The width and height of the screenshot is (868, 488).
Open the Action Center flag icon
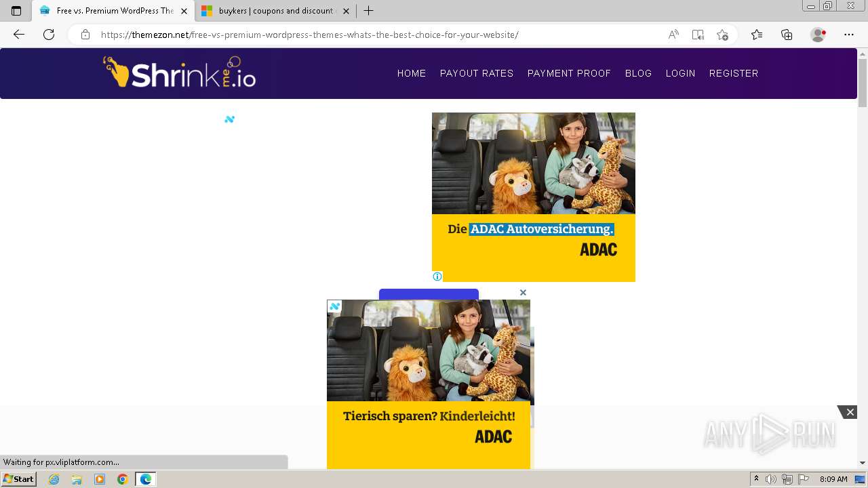[x=804, y=479]
